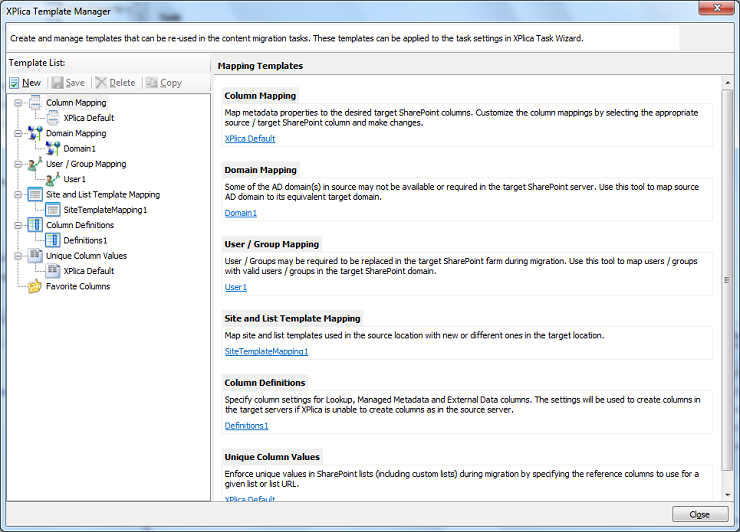740x532 pixels.
Task: Collapse the Column Mapping tree node
Action: pyautogui.click(x=18, y=103)
